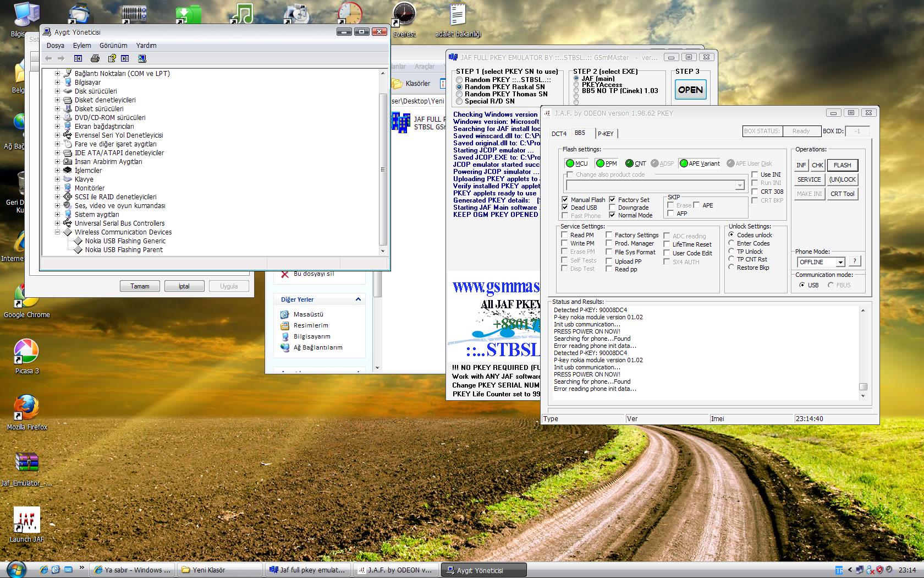
Task: Click the Forward arrow in Aygıt Yöneticisi toolbar
Action: [x=61, y=58]
